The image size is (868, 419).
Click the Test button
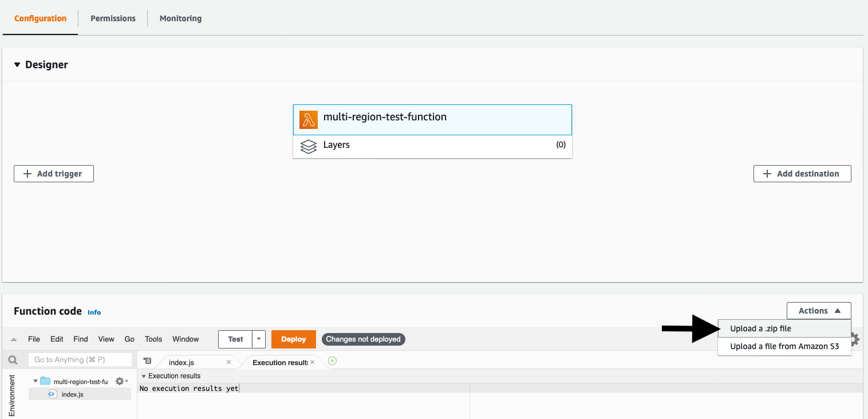coord(235,339)
